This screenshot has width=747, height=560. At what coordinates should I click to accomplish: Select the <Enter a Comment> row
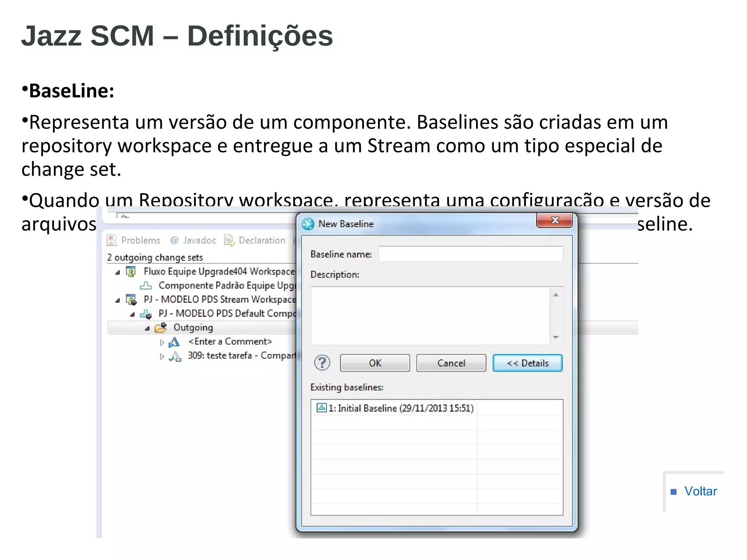click(x=230, y=342)
